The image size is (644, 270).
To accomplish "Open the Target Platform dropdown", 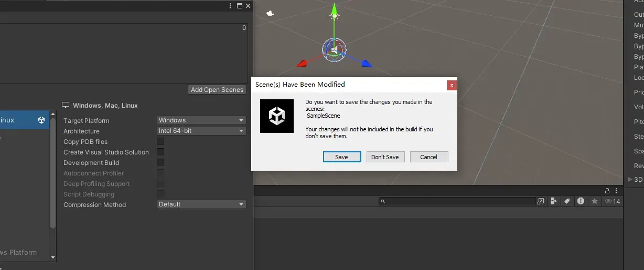I will point(201,120).
